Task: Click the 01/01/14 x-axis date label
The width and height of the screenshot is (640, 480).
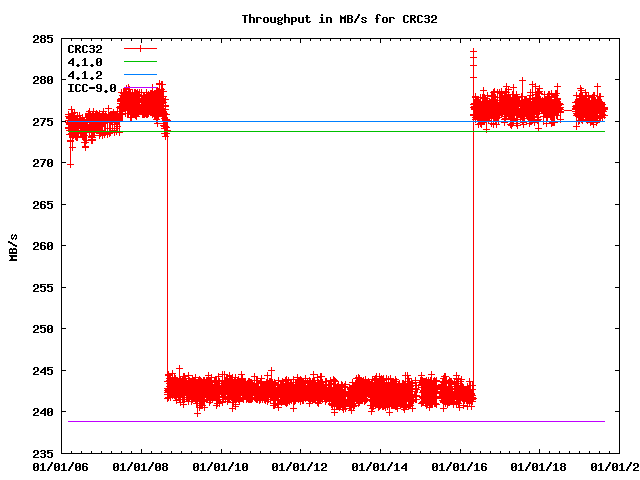Action: tap(380, 466)
